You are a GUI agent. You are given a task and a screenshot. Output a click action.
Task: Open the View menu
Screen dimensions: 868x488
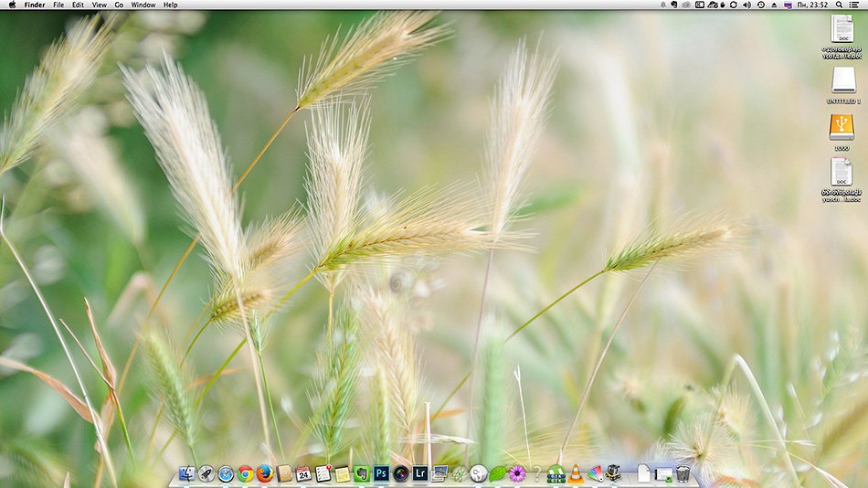tap(99, 5)
